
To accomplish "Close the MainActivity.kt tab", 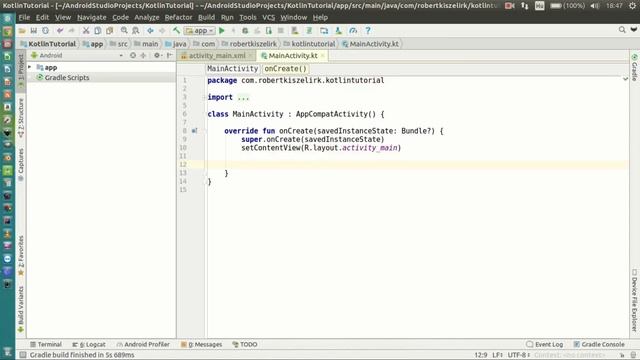I will tap(322, 56).
